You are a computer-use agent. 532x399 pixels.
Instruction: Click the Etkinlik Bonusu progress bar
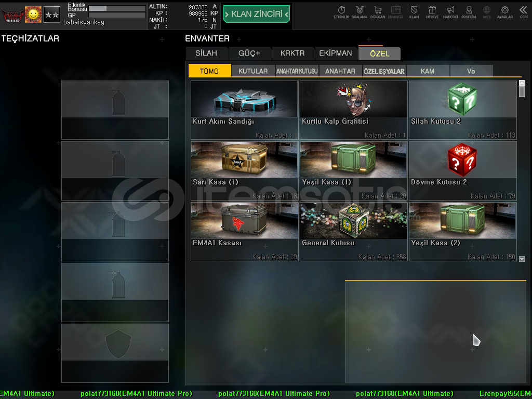[x=117, y=8]
